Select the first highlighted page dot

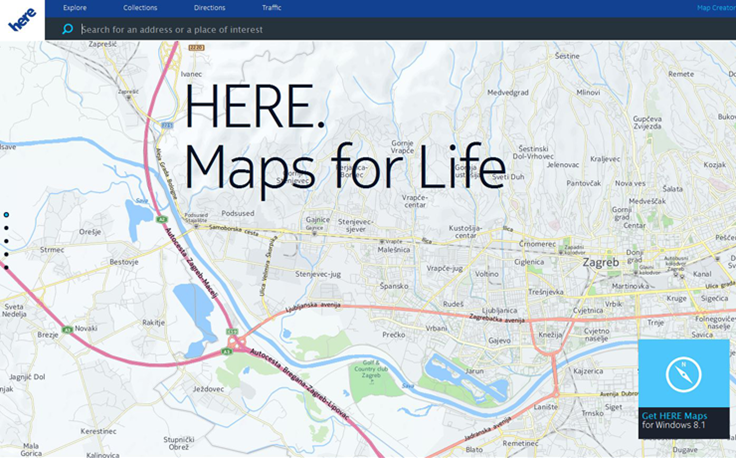tap(6, 214)
